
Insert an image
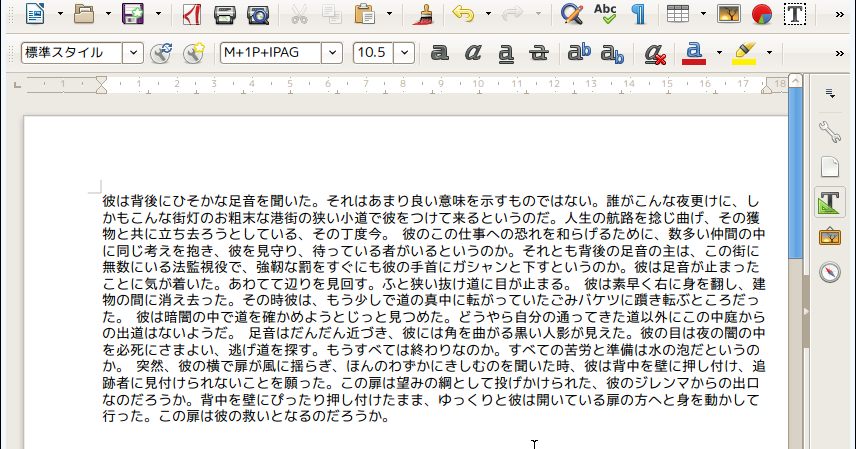[729, 14]
